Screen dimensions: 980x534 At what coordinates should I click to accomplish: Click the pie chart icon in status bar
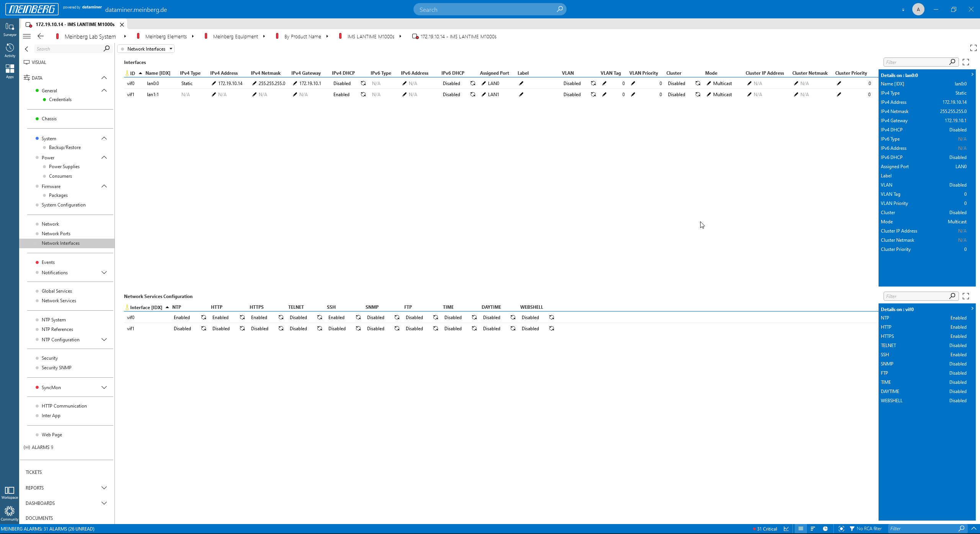[825, 529]
